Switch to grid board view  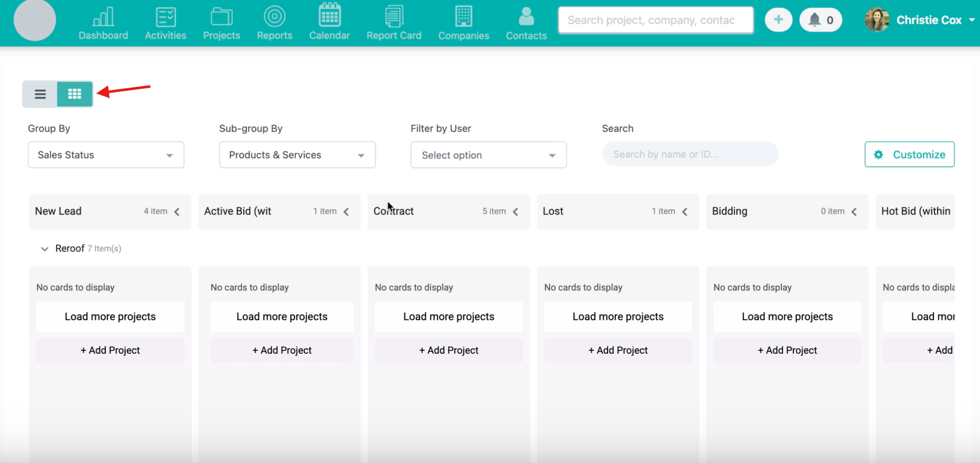click(x=75, y=94)
